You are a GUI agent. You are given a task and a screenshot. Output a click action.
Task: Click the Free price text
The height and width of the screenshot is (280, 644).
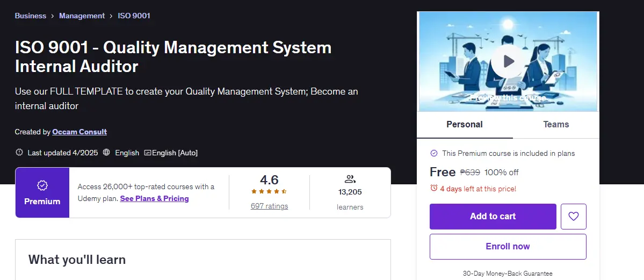coord(443,172)
